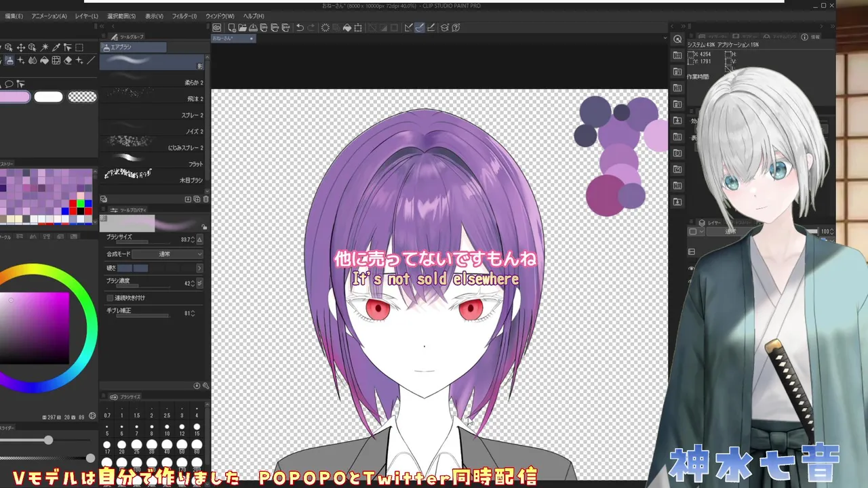Select the eraser tool icon
This screenshot has width=868, height=488.
68,60
